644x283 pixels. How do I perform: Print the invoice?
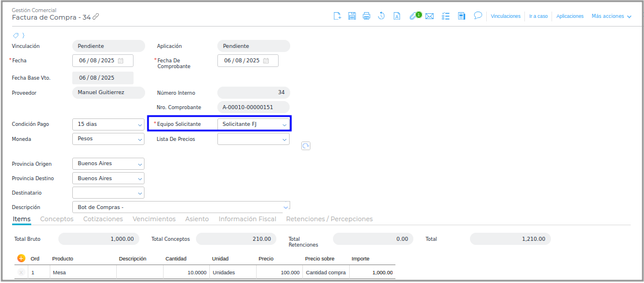(x=367, y=16)
